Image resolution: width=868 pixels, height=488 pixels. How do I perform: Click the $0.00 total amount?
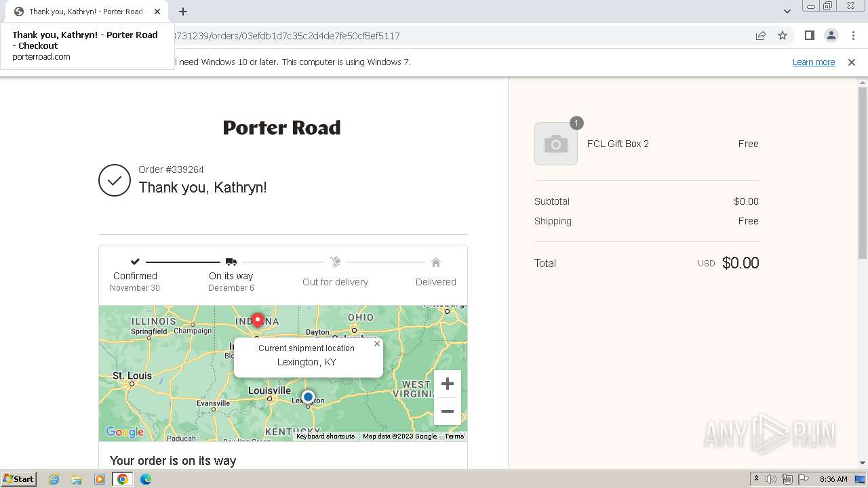[x=741, y=263]
